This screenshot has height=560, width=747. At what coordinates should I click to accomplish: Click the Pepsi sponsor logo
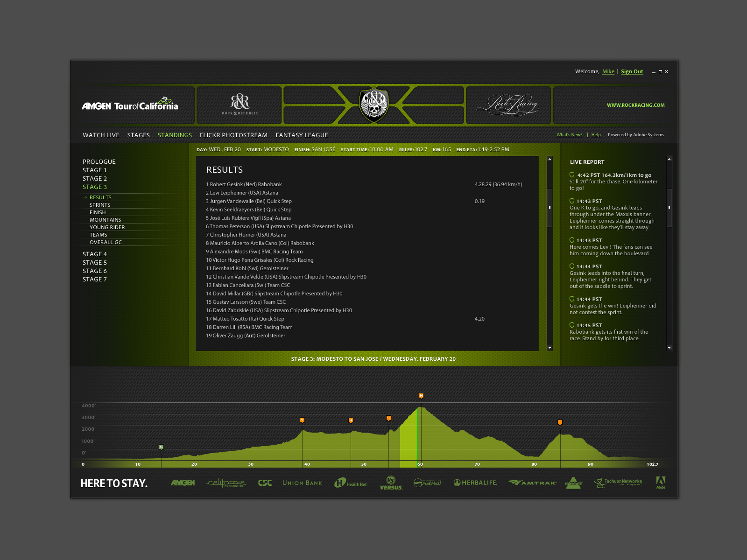tap(427, 483)
